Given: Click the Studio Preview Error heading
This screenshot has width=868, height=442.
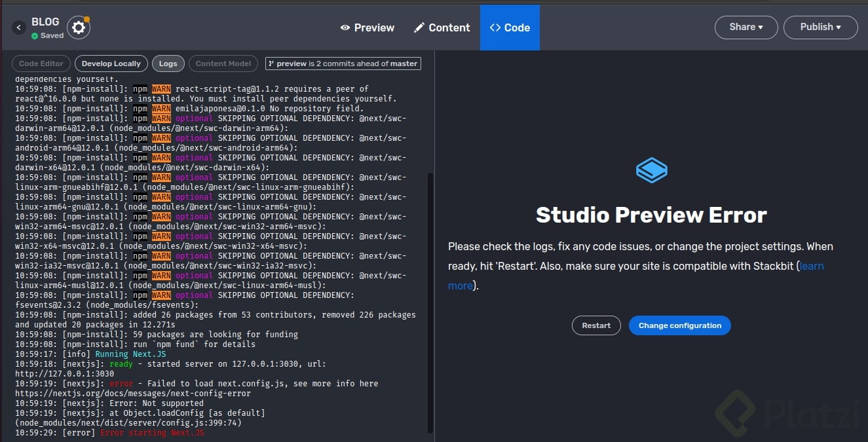Looking at the screenshot, I should coord(651,215).
